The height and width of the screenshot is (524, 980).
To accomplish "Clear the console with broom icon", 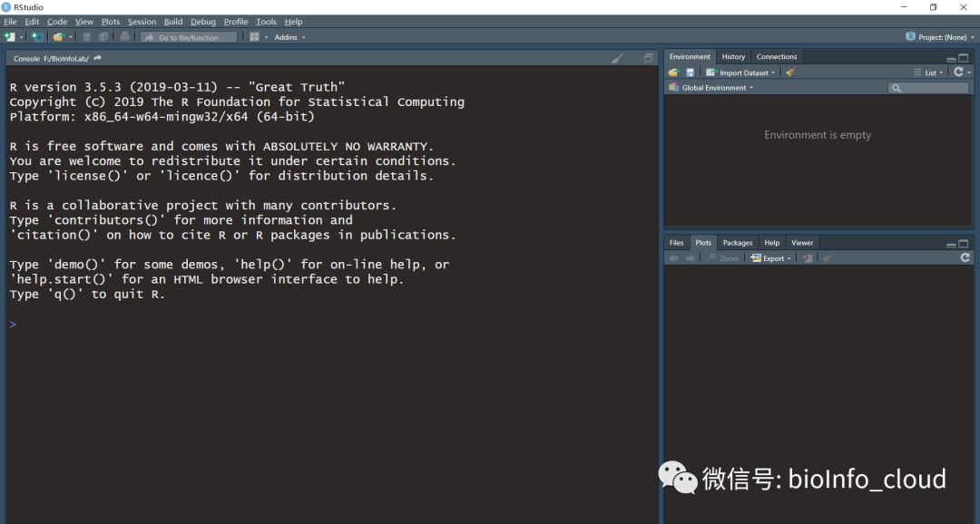I will 617,58.
